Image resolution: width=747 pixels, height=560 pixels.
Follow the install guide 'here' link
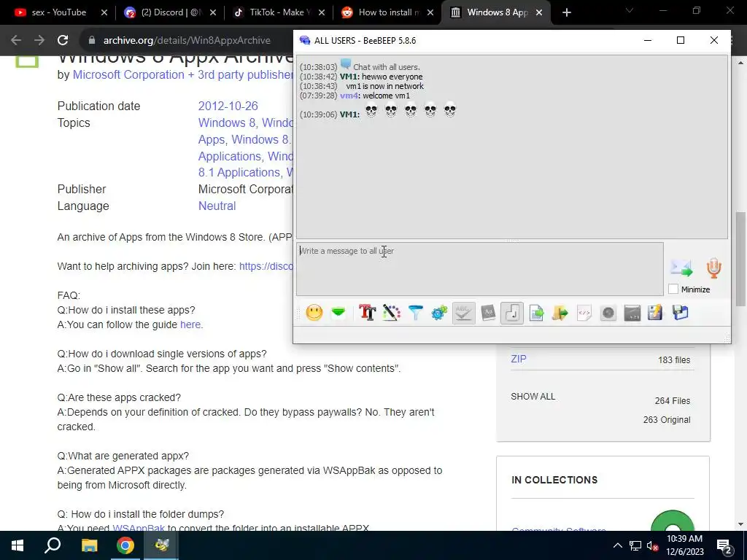point(190,324)
